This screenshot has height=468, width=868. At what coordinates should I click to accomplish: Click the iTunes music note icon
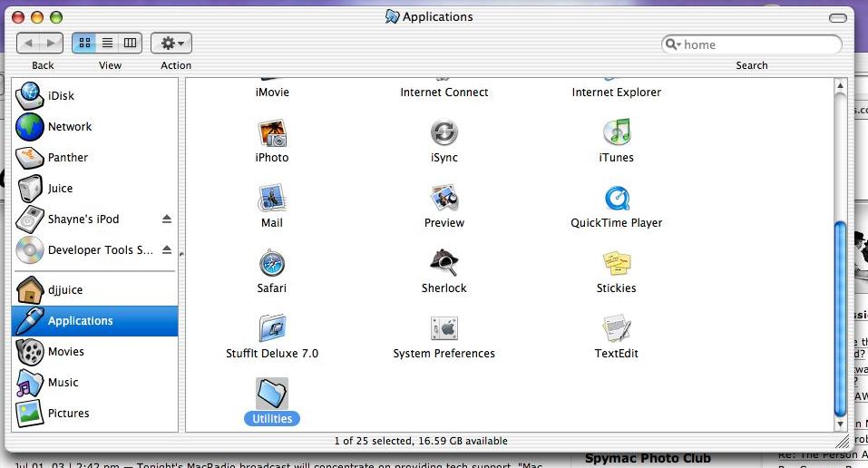point(617,132)
